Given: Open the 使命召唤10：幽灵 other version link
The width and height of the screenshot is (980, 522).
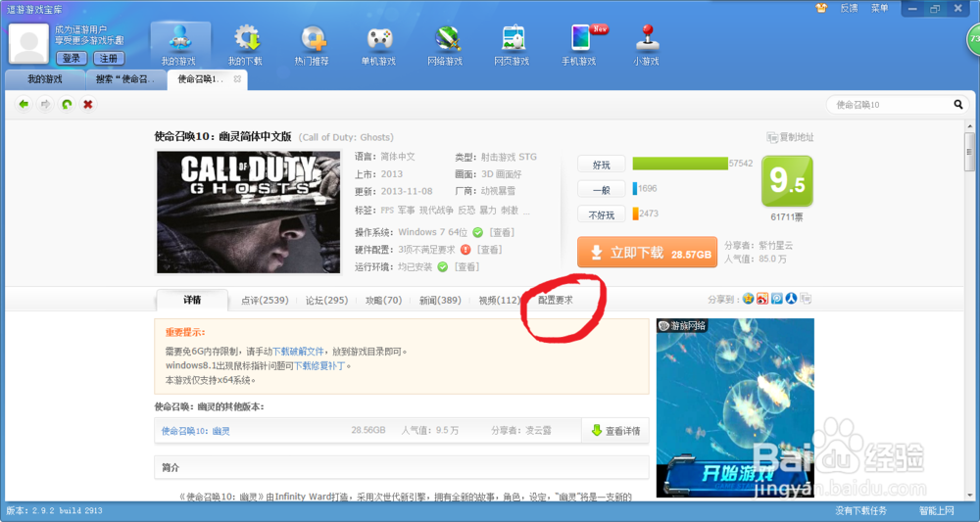Looking at the screenshot, I should [x=196, y=431].
